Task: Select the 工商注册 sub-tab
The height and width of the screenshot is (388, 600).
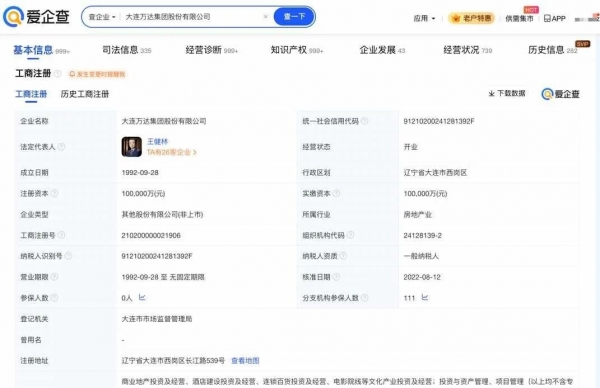Action: (31, 94)
